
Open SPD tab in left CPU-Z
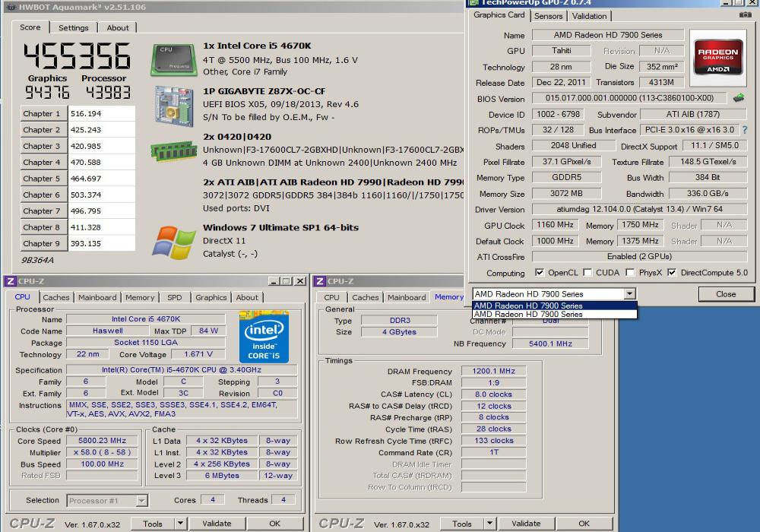175,297
